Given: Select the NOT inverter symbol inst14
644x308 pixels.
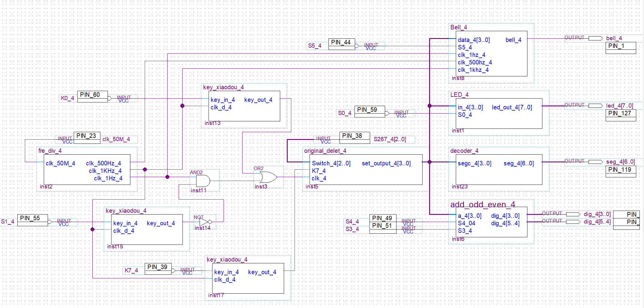Looking at the screenshot, I should point(205,222).
